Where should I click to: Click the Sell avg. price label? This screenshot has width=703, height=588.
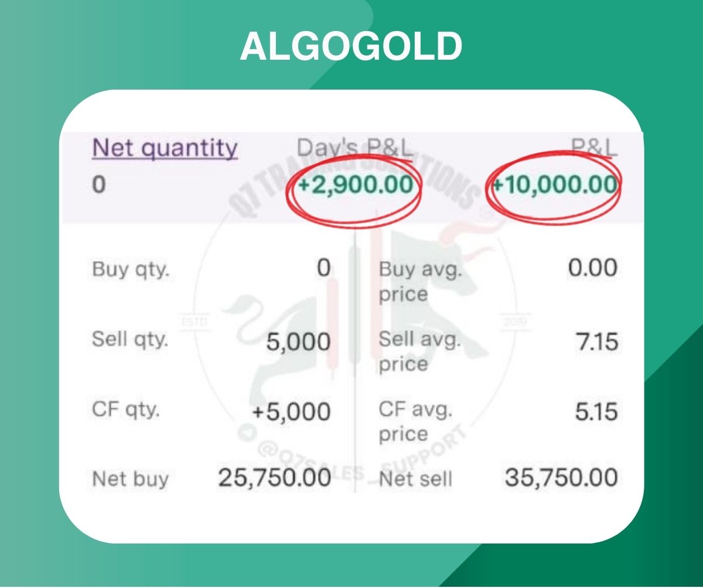click(419, 351)
